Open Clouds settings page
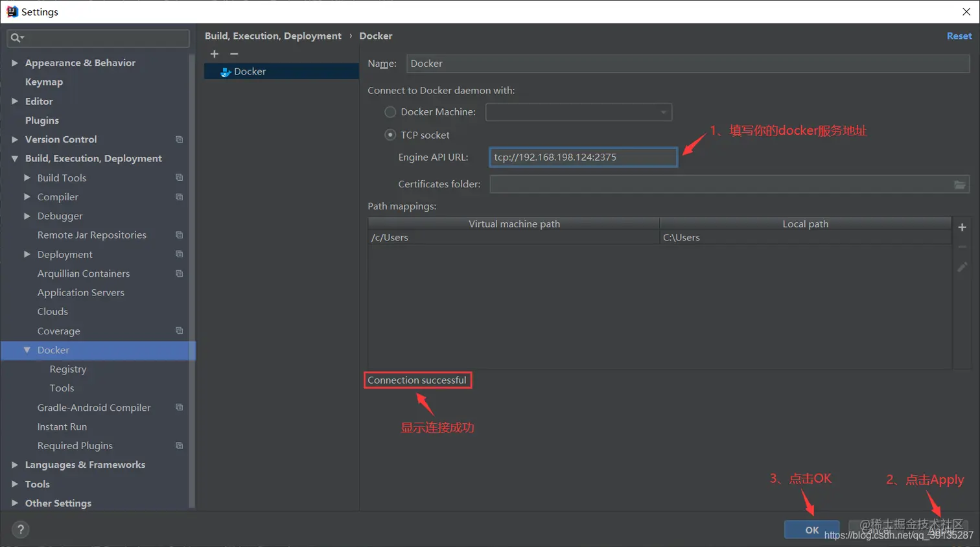The image size is (980, 547). point(52,312)
